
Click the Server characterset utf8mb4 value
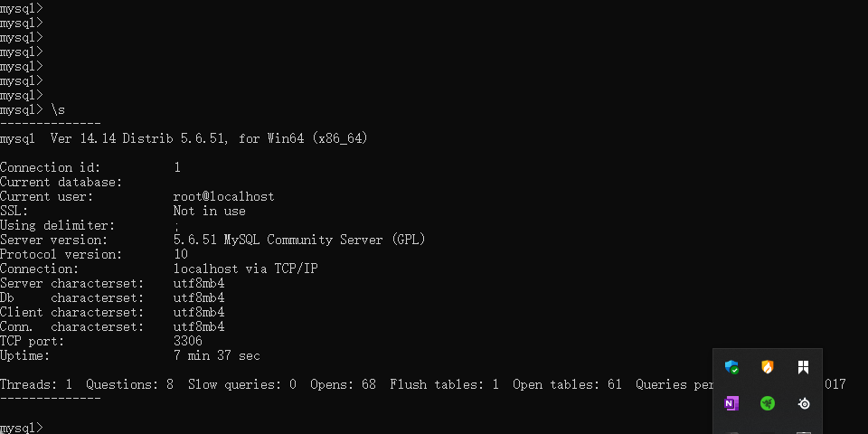point(198,283)
